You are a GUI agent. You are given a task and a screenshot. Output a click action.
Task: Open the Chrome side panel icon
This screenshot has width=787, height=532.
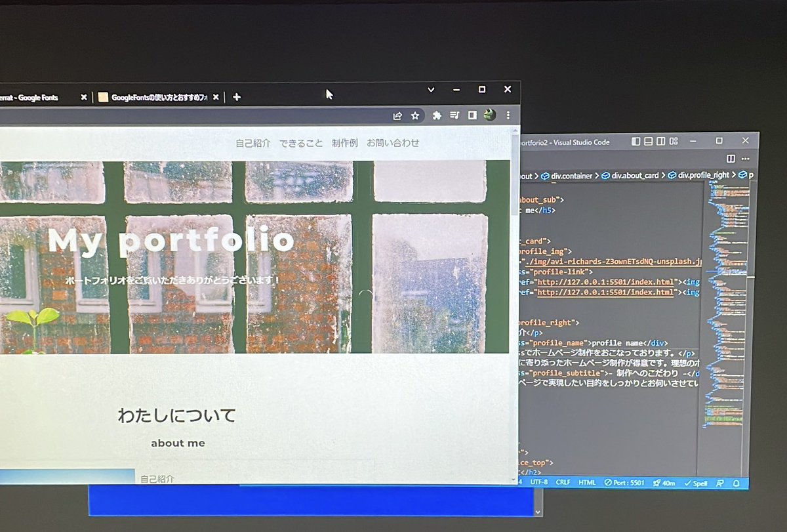pos(472,115)
